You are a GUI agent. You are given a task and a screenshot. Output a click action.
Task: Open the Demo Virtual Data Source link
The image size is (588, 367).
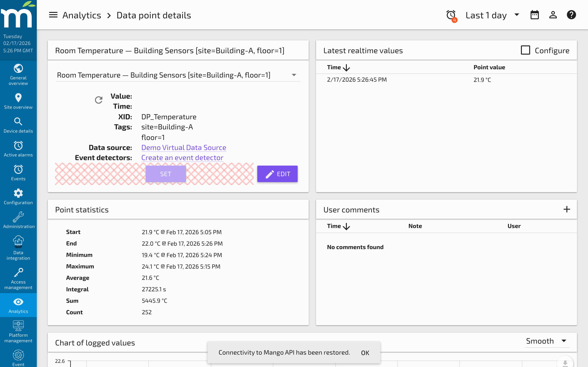point(184,147)
